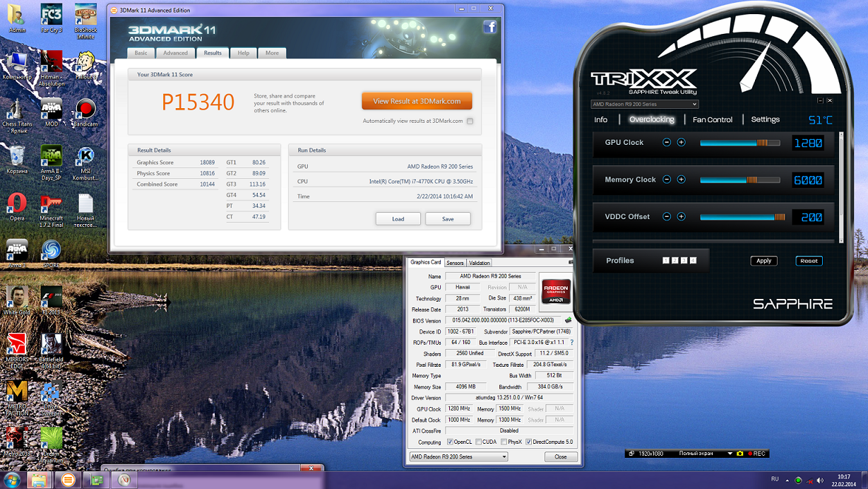868x489 pixels.
Task: Click the BIOS save icon in GPU-Z
Action: pos(569,320)
